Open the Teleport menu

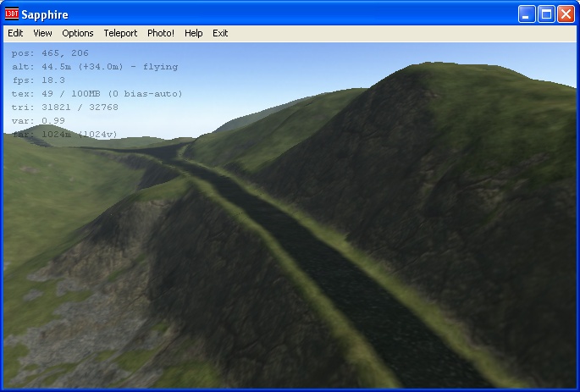(x=120, y=33)
